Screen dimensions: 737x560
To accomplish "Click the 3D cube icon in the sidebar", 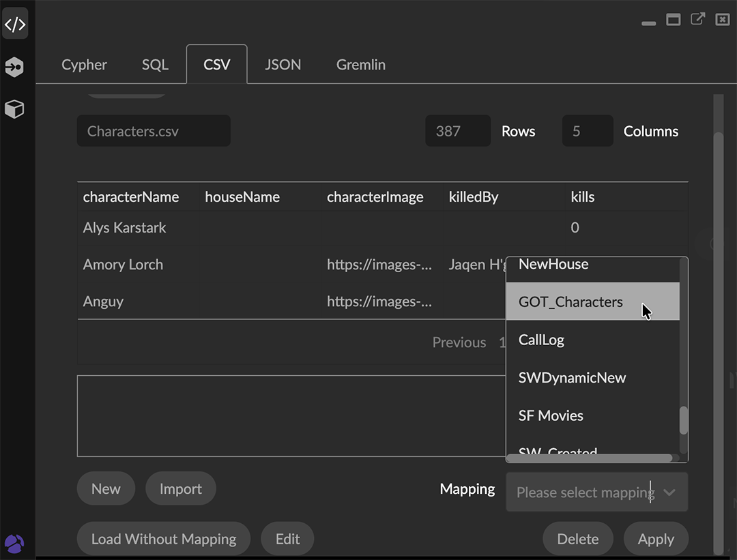I will tap(15, 109).
